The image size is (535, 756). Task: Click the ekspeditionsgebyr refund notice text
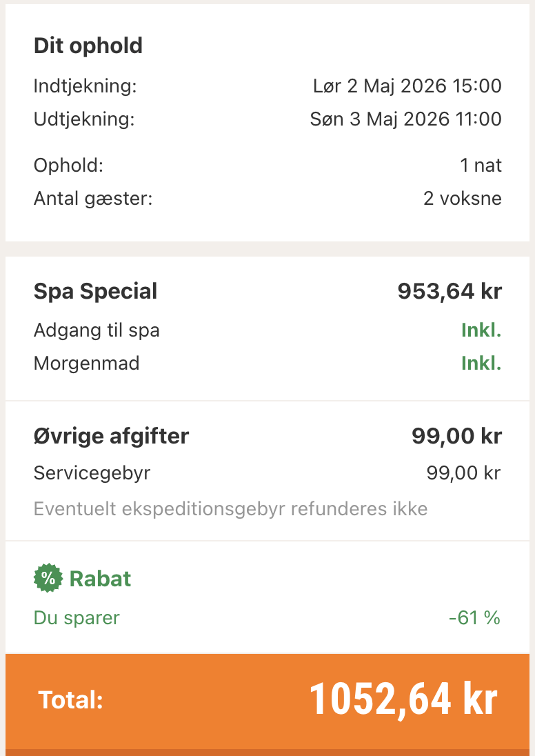pyautogui.click(x=230, y=509)
